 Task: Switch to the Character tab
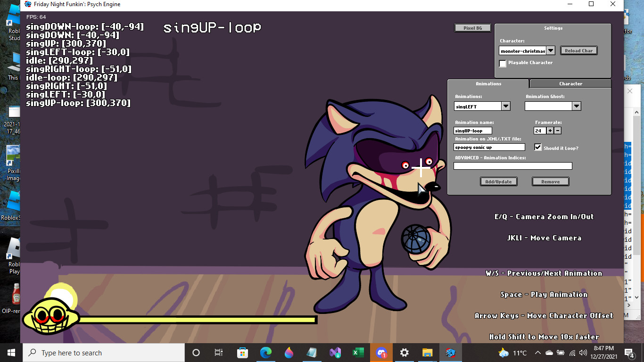tap(570, 83)
